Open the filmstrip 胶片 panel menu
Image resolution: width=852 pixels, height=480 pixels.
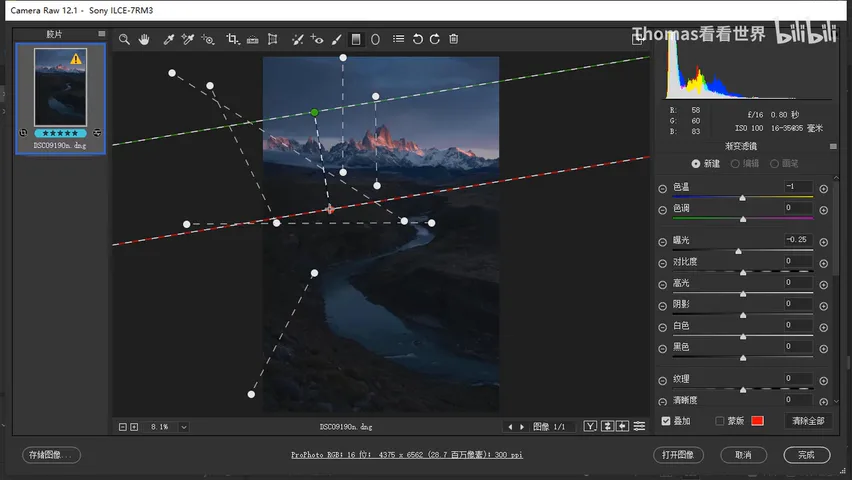point(102,34)
